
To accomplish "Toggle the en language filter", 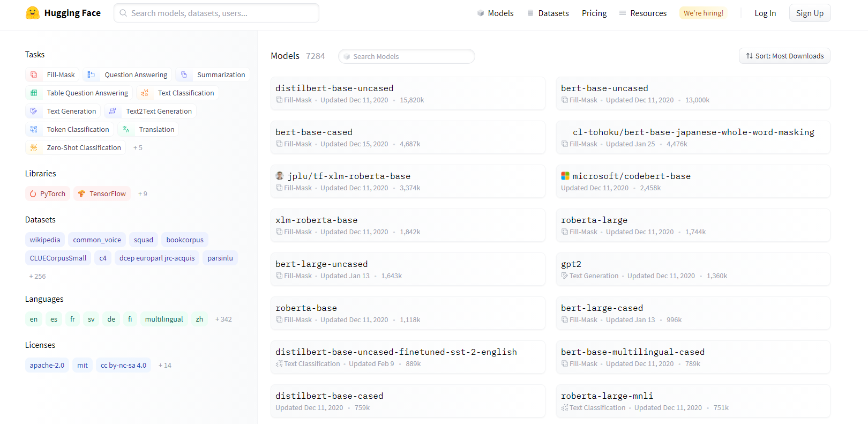I will [x=34, y=319].
